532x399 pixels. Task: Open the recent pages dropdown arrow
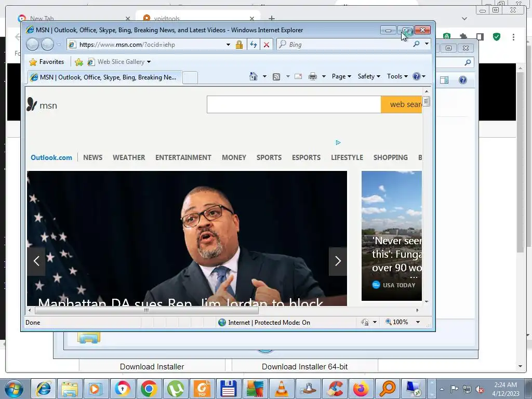[x=59, y=45]
